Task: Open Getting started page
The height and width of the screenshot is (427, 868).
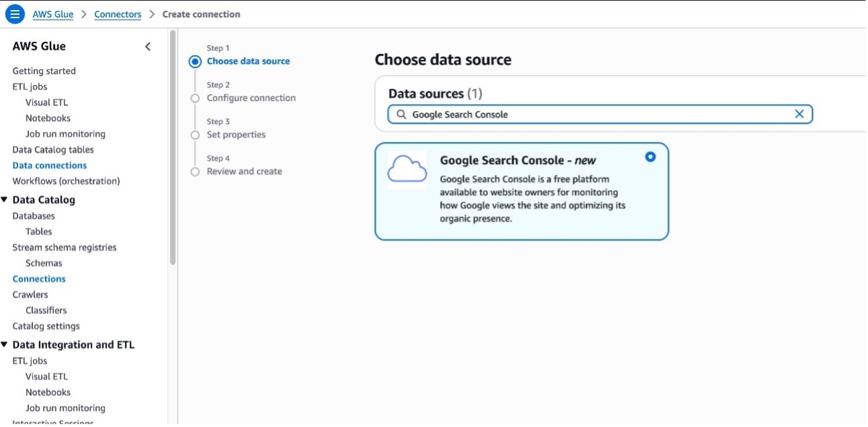Action: [44, 71]
